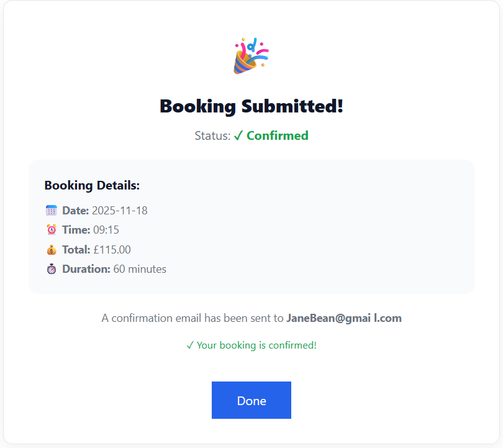Click the green 'Confirmed' status text
This screenshot has width=503, height=448.
[x=278, y=135]
